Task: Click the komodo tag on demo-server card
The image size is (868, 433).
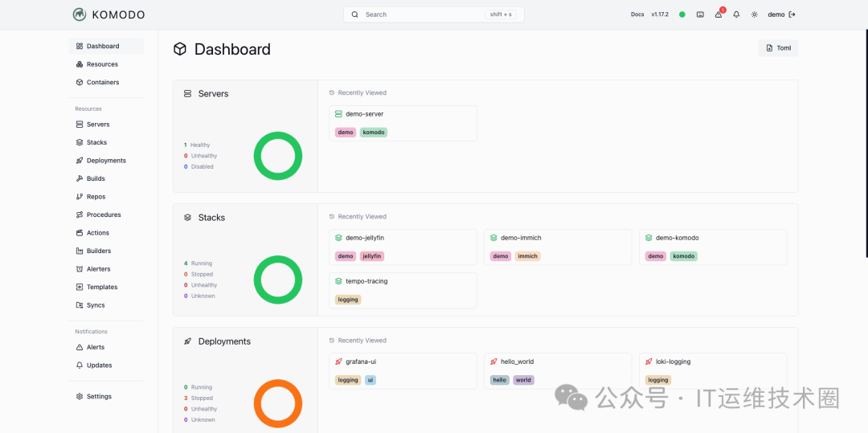Action: tap(374, 133)
